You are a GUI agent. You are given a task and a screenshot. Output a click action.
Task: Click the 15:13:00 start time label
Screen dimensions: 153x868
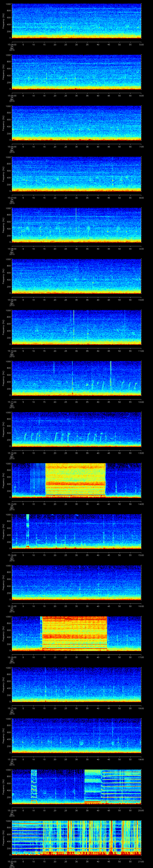point(12,504)
